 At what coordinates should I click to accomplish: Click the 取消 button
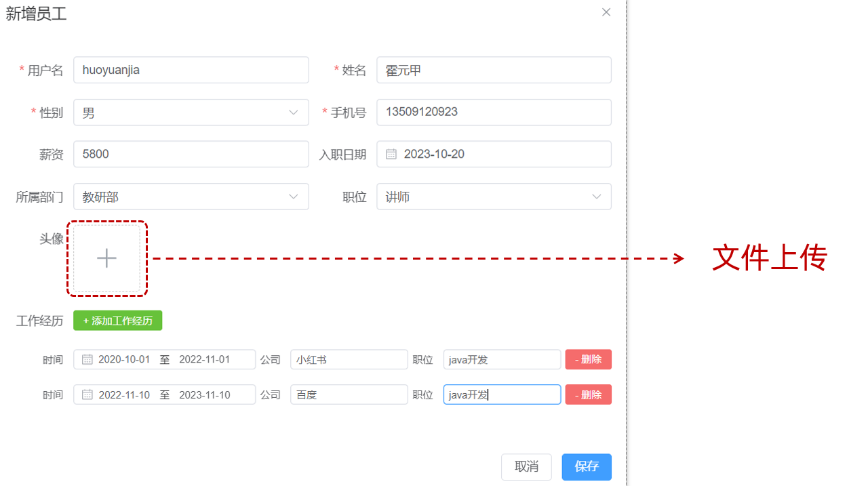tap(526, 467)
